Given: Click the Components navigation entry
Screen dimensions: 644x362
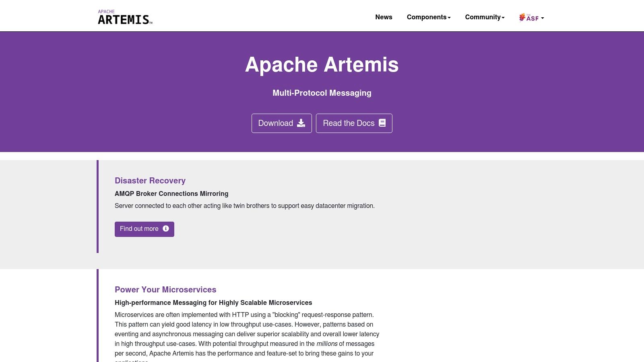Looking at the screenshot, I should click(x=428, y=17).
